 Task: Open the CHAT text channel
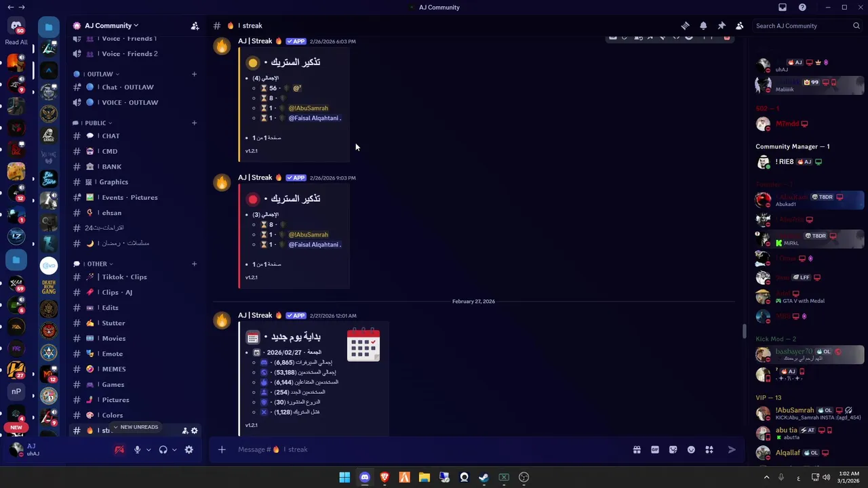click(135, 136)
